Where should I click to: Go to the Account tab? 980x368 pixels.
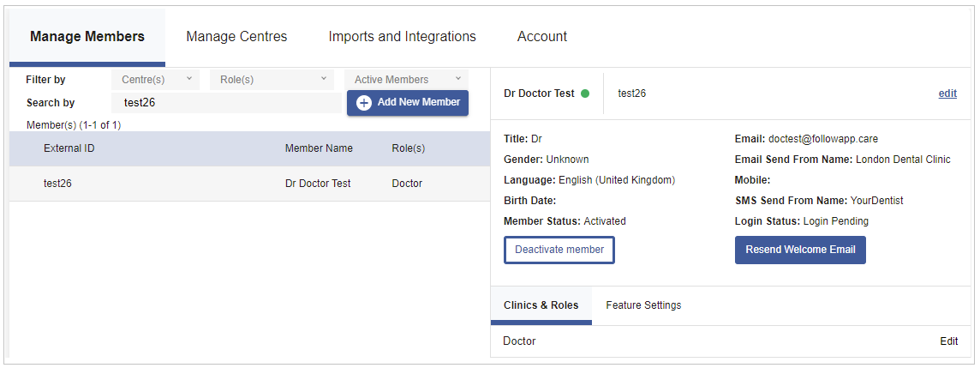(x=542, y=36)
